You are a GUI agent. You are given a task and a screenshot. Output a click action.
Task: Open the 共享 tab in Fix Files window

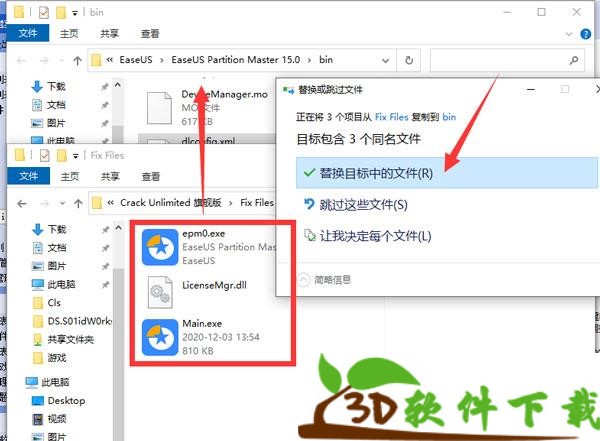coord(110,176)
